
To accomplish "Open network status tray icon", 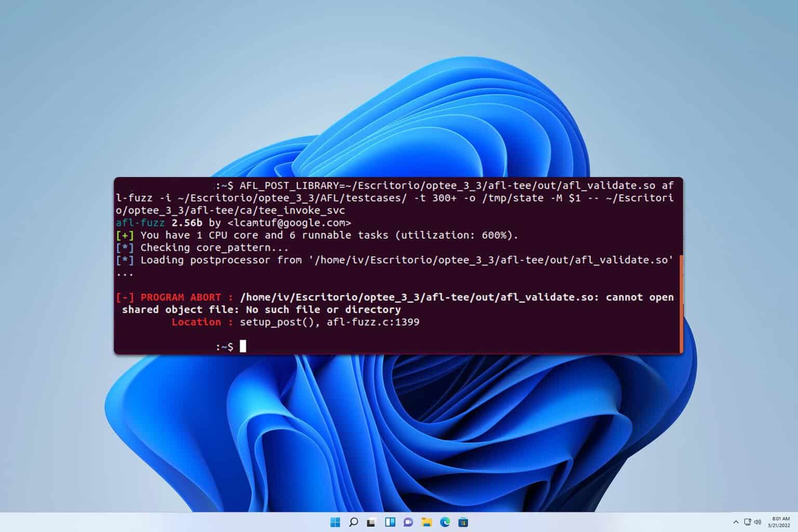I will pos(748,522).
